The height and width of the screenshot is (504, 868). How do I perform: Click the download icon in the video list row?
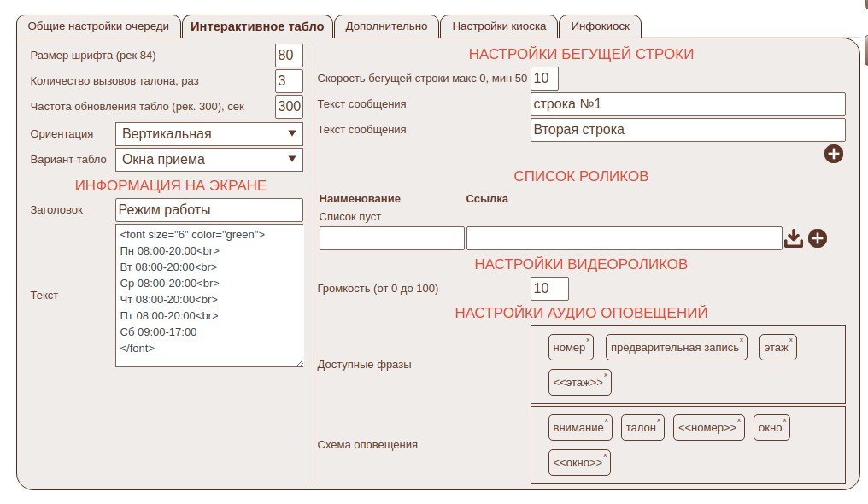[x=794, y=238]
